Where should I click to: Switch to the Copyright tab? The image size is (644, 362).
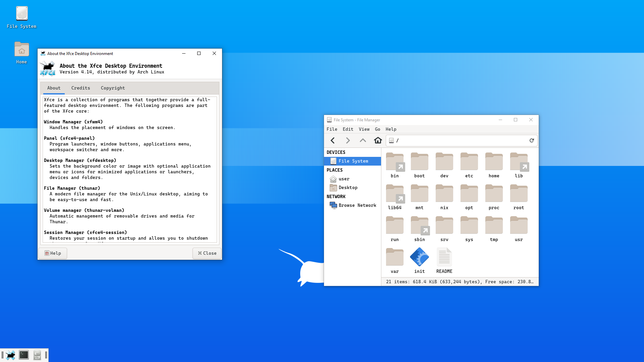(113, 88)
